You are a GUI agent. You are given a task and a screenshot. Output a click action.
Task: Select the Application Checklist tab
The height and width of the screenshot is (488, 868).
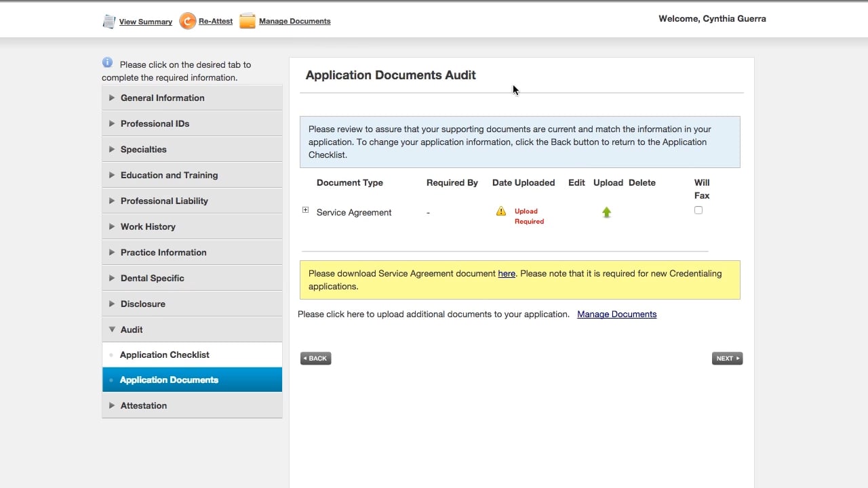pyautogui.click(x=192, y=354)
